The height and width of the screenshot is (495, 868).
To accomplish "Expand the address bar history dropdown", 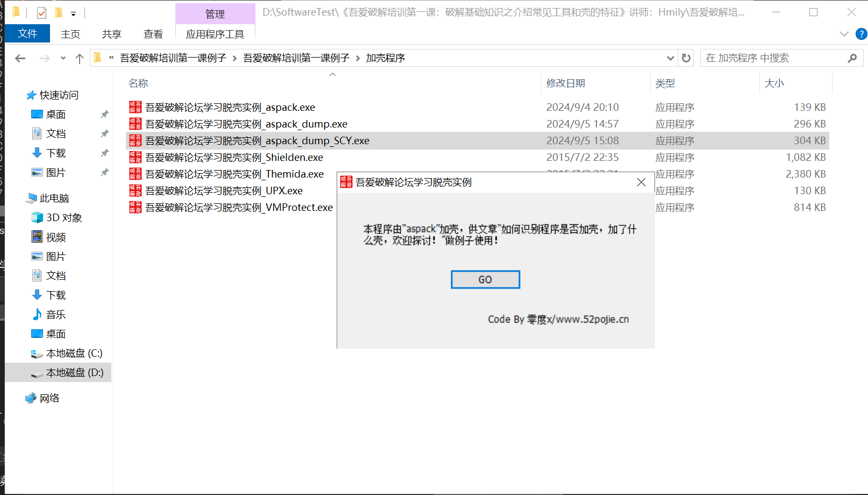I will pos(670,58).
